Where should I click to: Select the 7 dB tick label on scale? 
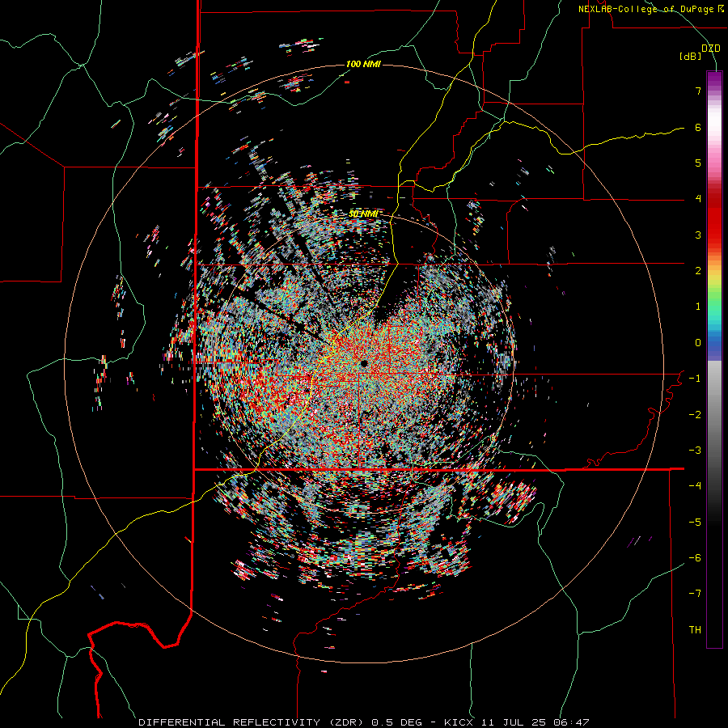tap(698, 91)
